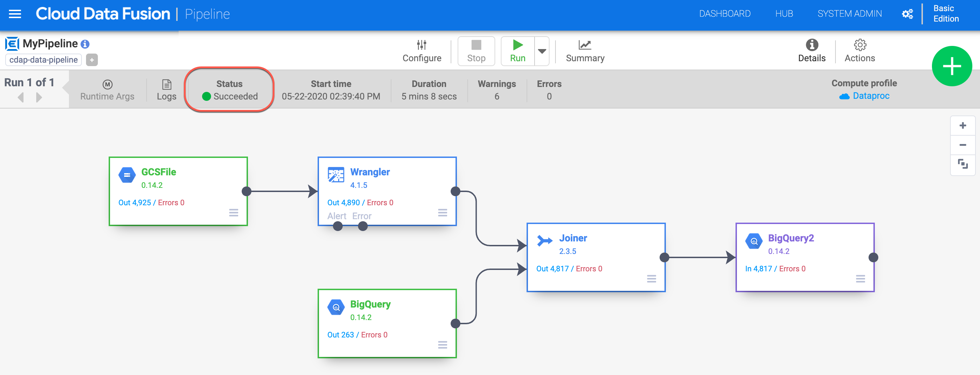Open the Logs viewer
Viewport: 980px width, 375px height.
(166, 90)
